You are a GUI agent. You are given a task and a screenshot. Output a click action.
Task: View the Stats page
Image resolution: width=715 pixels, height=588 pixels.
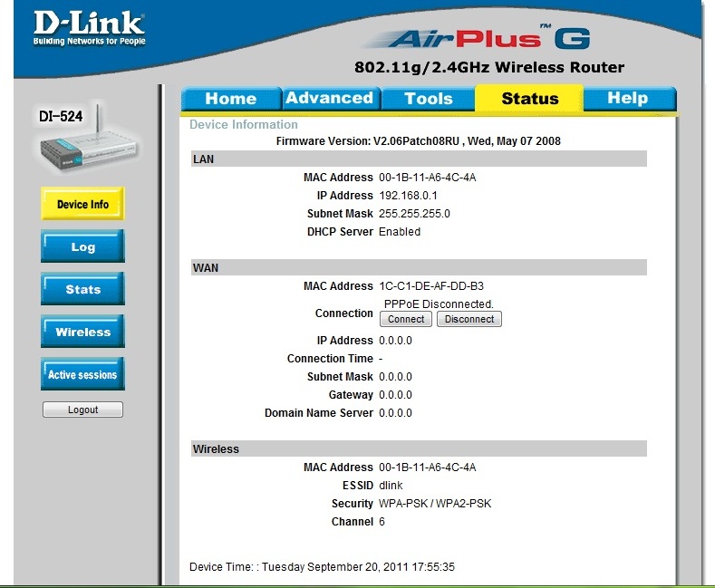pos(82,289)
